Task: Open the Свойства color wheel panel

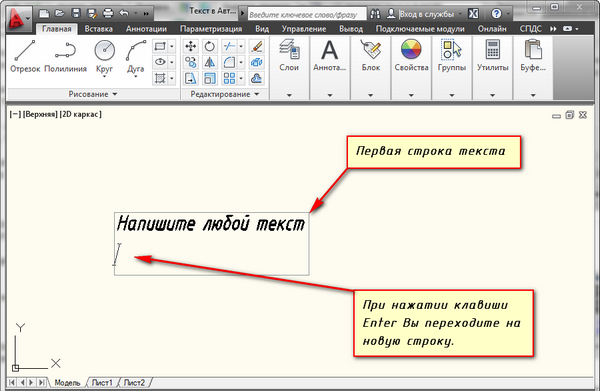Action: pyautogui.click(x=411, y=55)
